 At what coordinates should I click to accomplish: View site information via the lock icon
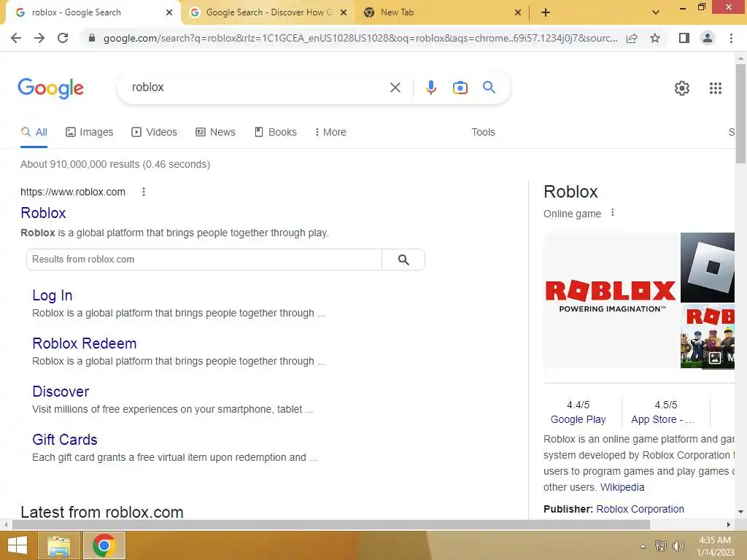[x=92, y=38]
